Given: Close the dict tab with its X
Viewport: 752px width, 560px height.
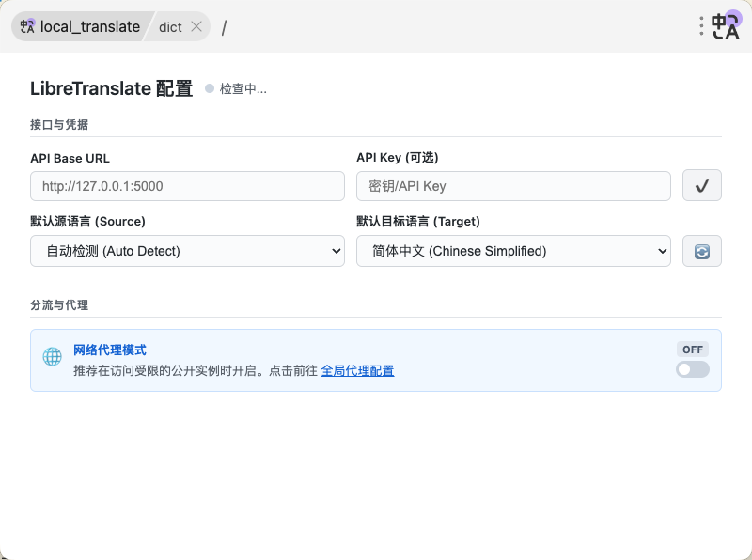Looking at the screenshot, I should click(196, 26).
